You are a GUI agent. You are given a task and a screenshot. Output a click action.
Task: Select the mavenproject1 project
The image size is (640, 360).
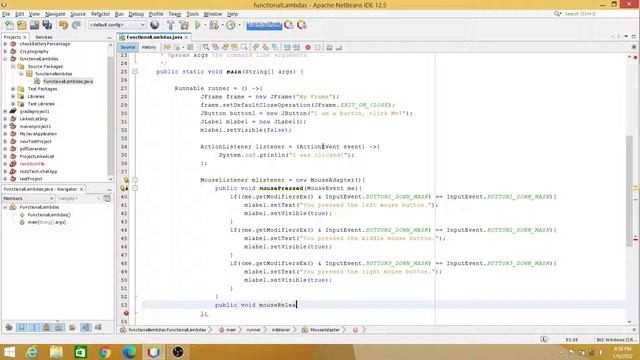(36, 126)
